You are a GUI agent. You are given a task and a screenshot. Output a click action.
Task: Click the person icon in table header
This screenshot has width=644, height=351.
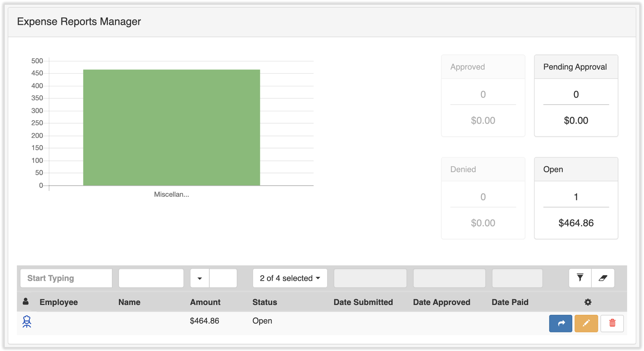tap(26, 302)
